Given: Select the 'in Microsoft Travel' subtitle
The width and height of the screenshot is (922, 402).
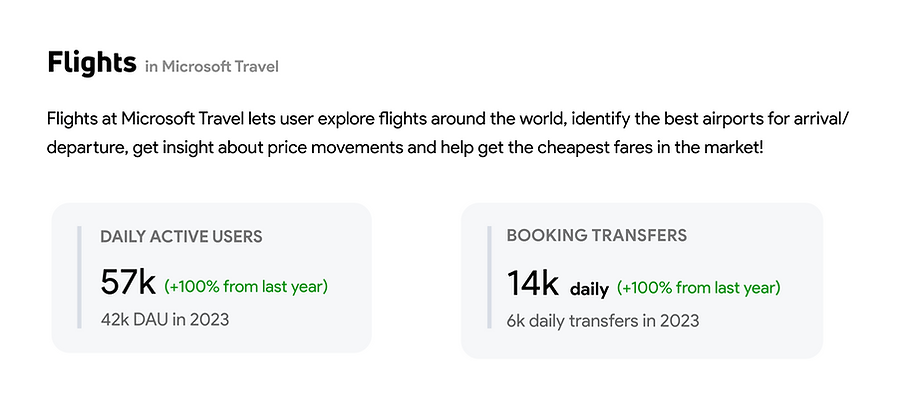Looking at the screenshot, I should [212, 66].
